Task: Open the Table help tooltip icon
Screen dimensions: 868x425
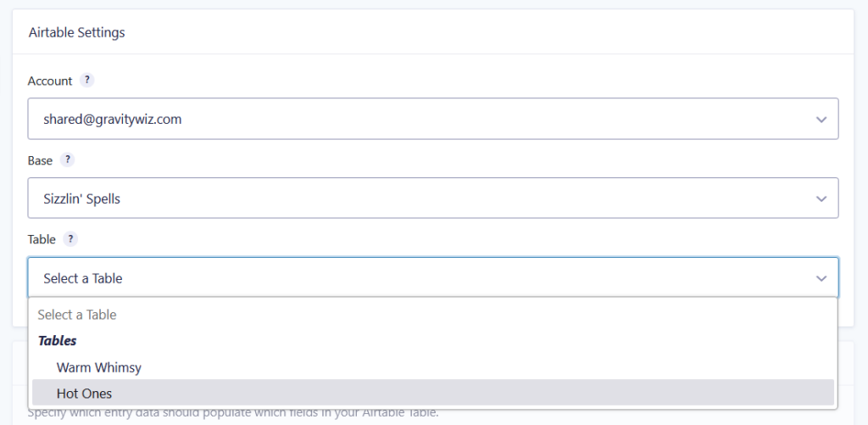Action: point(71,239)
